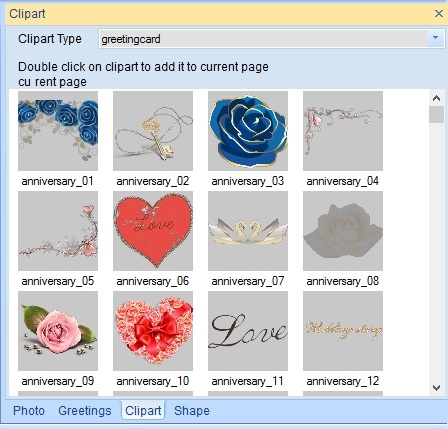Click the anniversary_06 red Love heart
The image size is (448, 429).
[x=153, y=231]
